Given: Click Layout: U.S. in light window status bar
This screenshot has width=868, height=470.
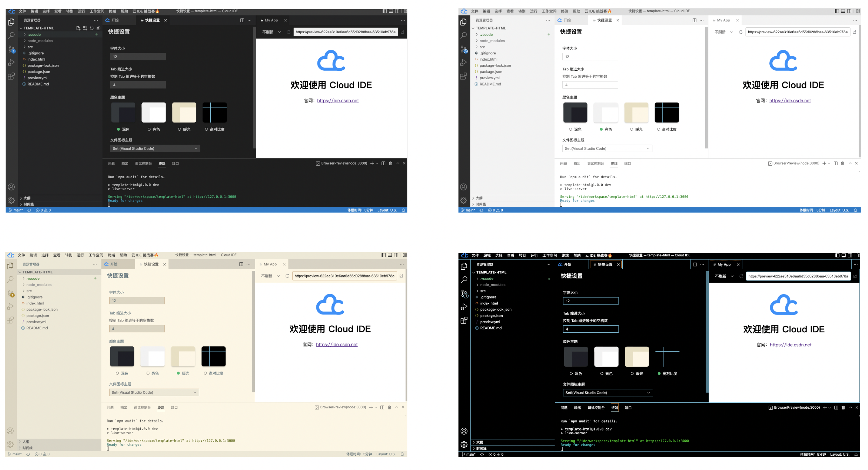Looking at the screenshot, I should tap(839, 210).
